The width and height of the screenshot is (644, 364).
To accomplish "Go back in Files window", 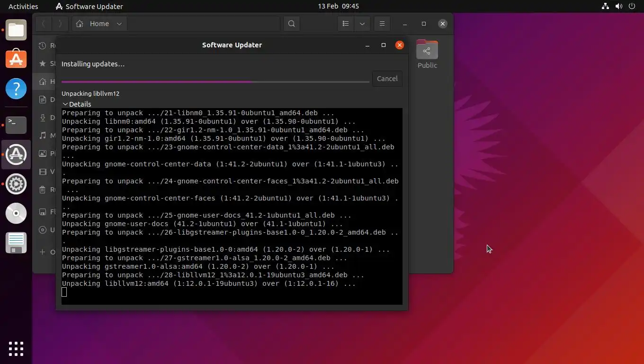I will tap(44, 24).
